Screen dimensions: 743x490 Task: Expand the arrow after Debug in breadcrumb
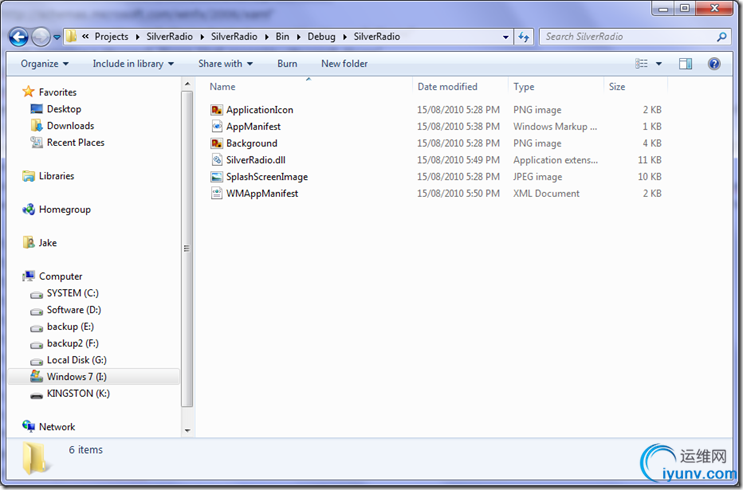click(x=345, y=37)
